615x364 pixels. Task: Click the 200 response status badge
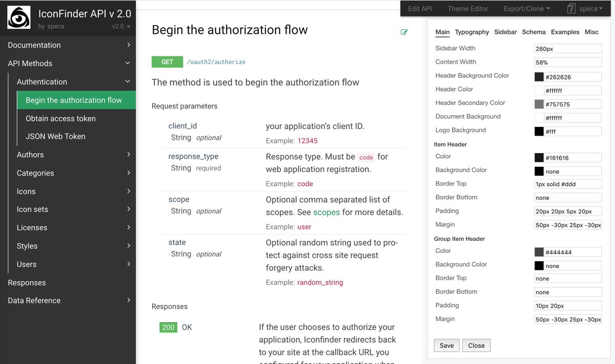click(168, 327)
